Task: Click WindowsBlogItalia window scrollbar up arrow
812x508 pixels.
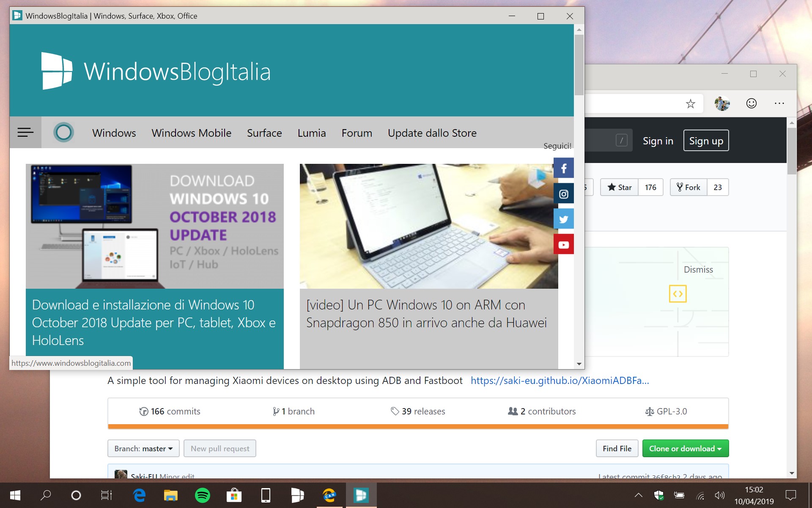Action: coord(579,29)
